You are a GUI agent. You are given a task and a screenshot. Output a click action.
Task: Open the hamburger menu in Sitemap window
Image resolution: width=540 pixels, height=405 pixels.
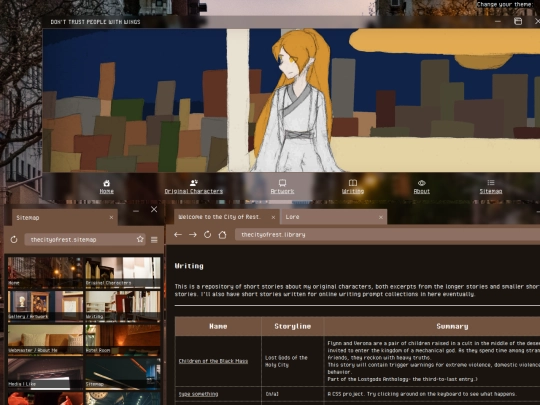pyautogui.click(x=154, y=239)
